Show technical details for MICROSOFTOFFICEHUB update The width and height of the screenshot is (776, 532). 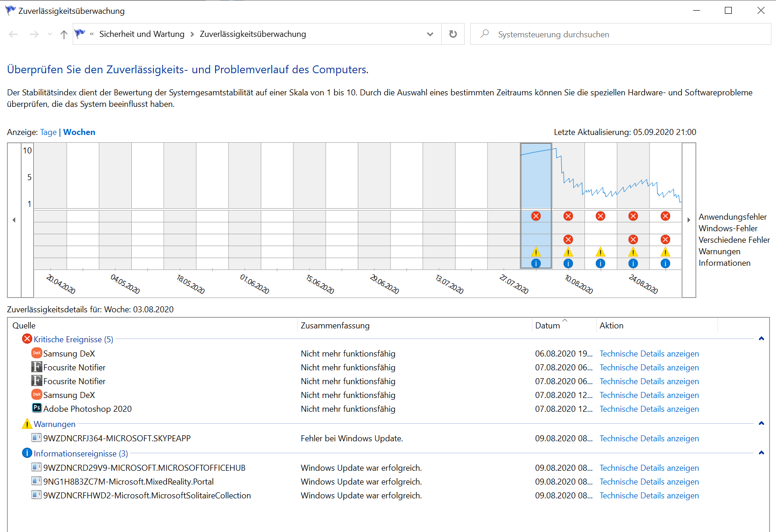click(x=649, y=468)
